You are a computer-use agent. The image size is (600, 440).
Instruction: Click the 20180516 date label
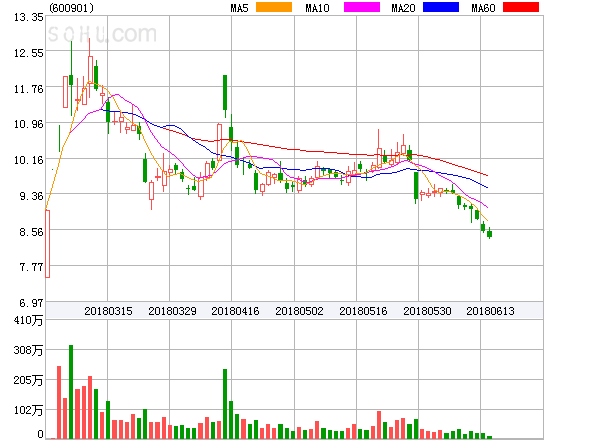pos(363,311)
